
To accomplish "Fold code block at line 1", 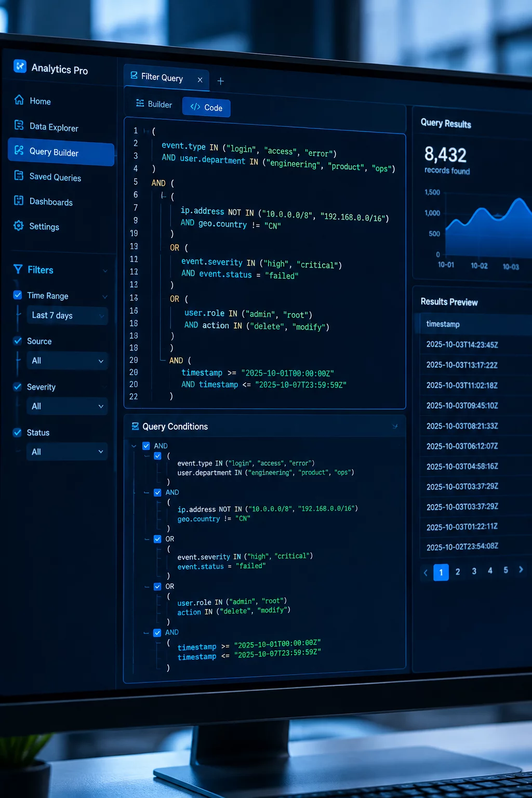I will point(146,131).
